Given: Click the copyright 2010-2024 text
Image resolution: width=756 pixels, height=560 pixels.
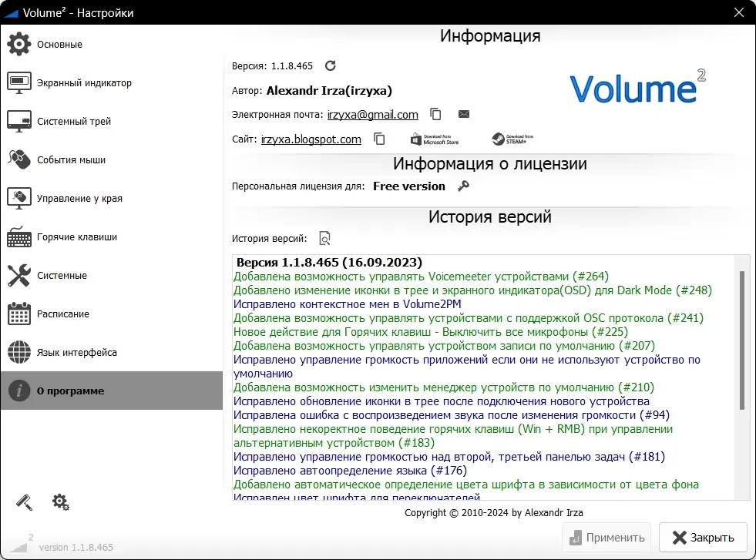Looking at the screenshot, I should [494, 513].
